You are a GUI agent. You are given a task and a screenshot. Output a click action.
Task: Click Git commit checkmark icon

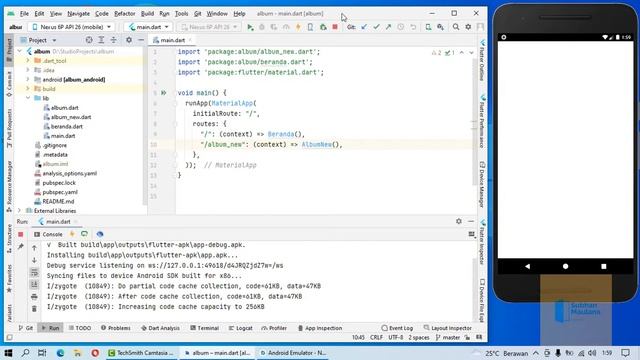click(x=376, y=27)
